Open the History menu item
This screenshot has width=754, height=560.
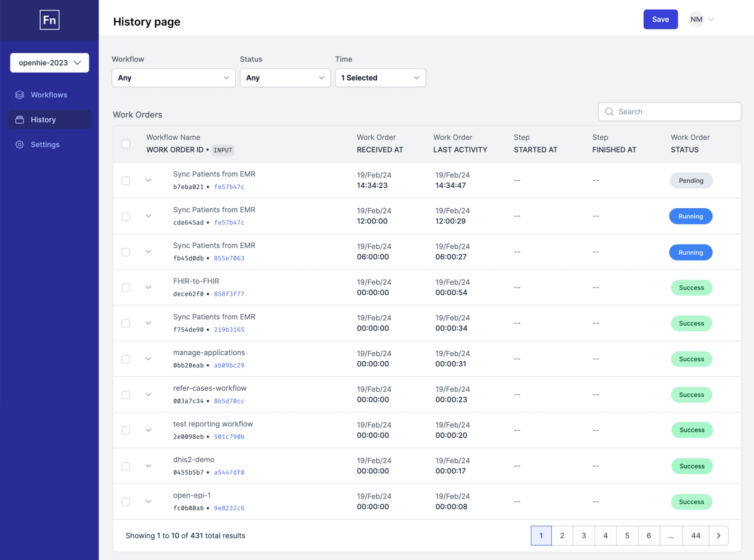point(49,119)
